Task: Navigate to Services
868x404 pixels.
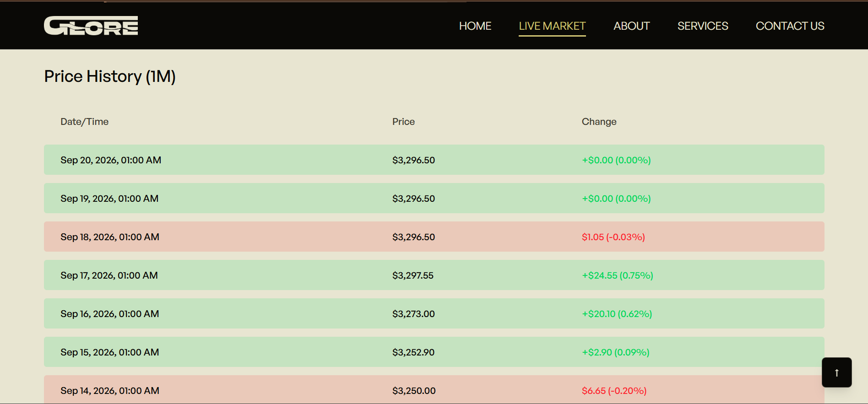Action: point(703,26)
